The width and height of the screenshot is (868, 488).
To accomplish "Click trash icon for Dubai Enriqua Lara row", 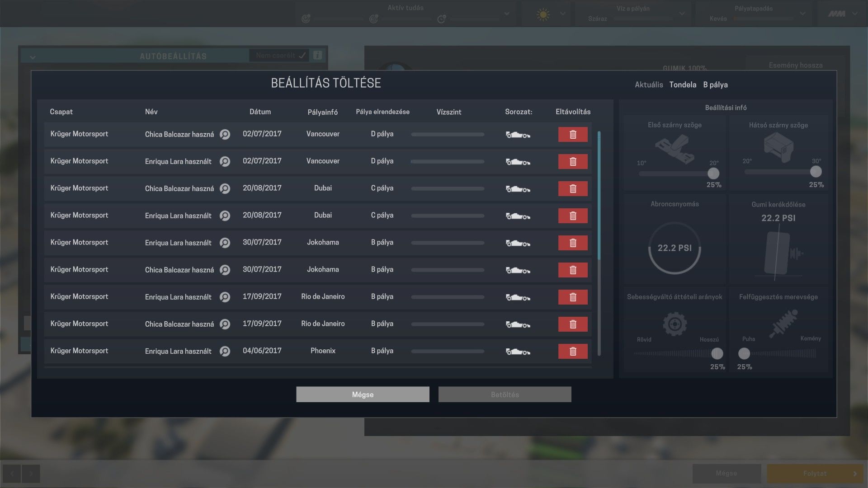I will [x=572, y=216].
